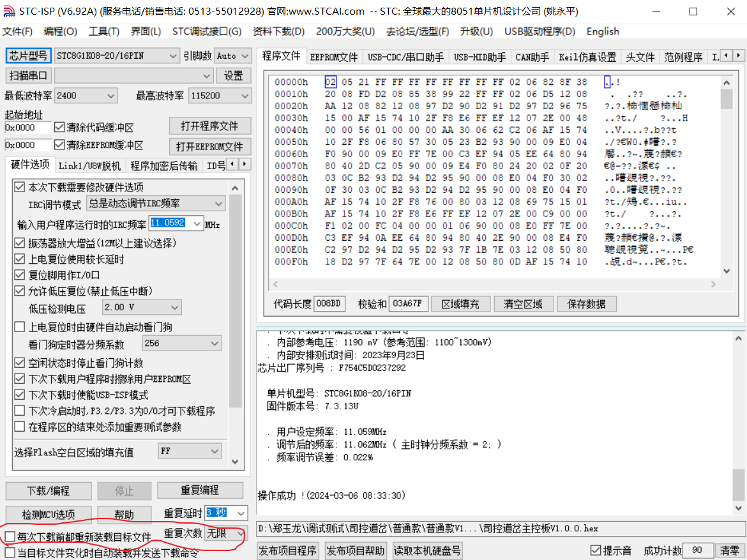Click the target file path field
The width and height of the screenshot is (747, 560).
[x=500, y=529]
